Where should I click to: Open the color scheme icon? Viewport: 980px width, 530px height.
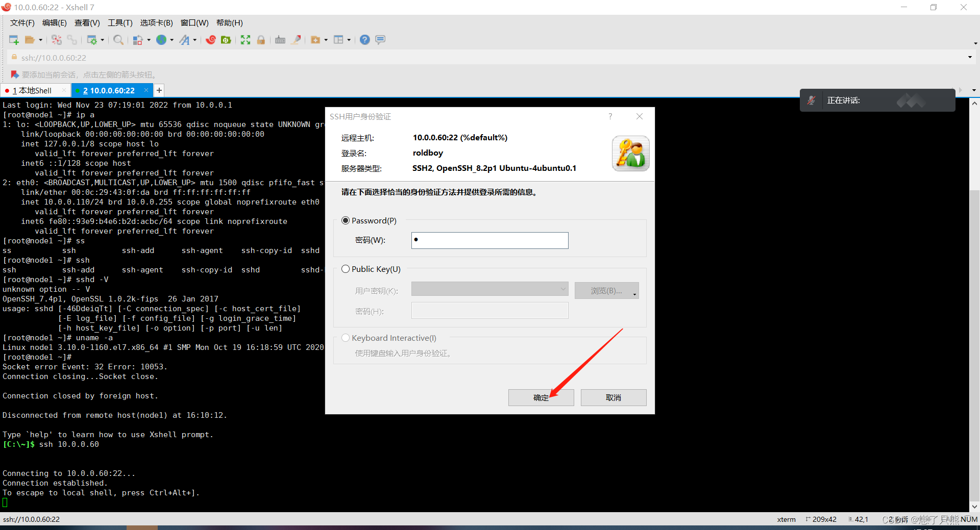tap(138, 40)
